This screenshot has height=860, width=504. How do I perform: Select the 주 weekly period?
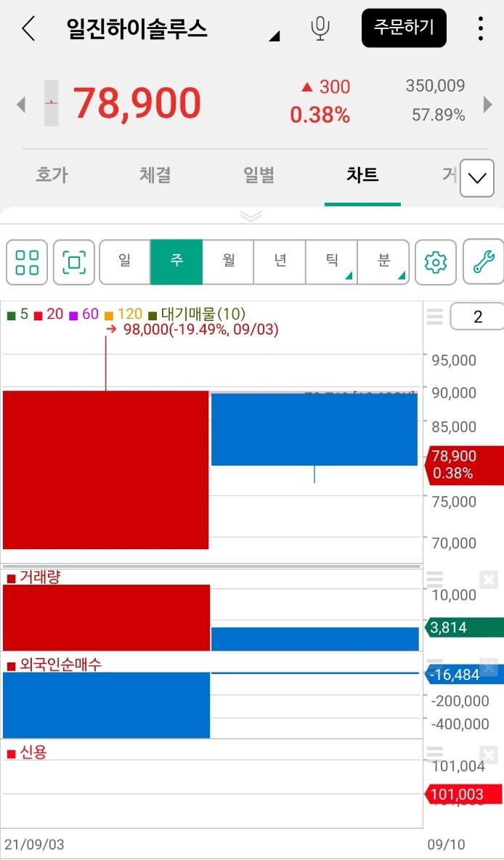coord(176,262)
